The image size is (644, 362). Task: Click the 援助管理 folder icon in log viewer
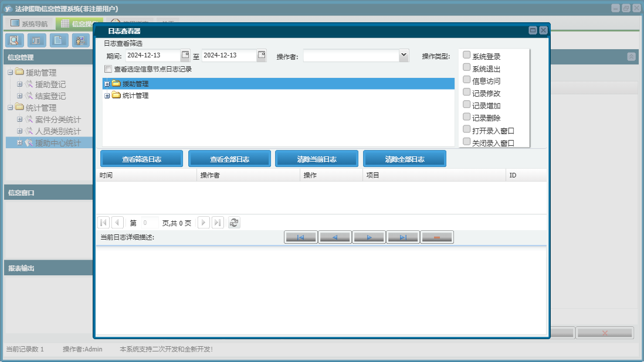click(116, 84)
